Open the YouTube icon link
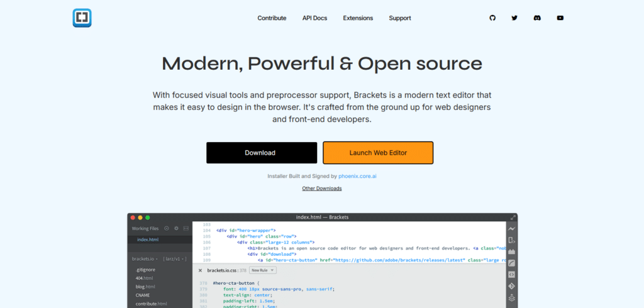Viewport: 644px width, 308px height. (x=560, y=18)
